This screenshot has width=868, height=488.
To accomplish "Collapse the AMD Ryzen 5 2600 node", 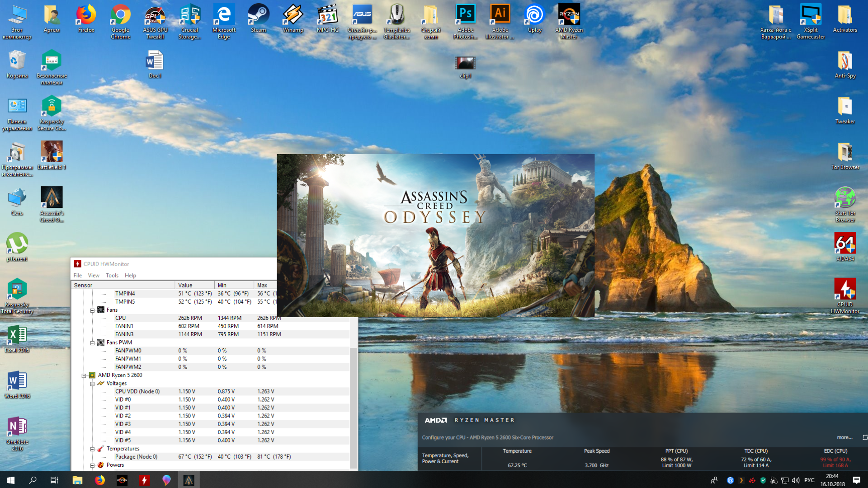I will click(x=84, y=375).
